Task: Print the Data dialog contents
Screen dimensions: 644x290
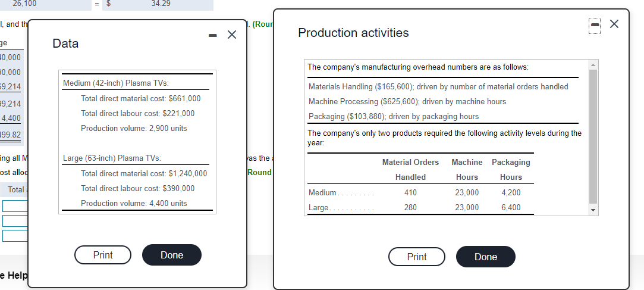Action: point(103,255)
